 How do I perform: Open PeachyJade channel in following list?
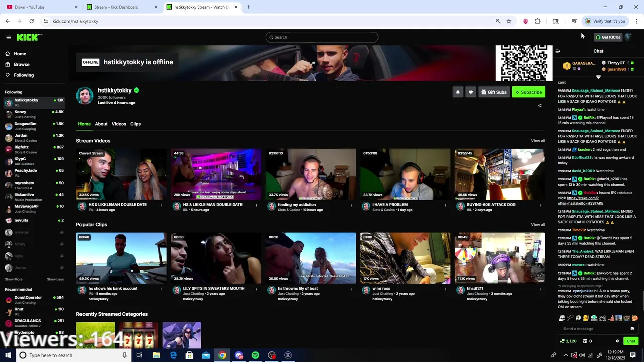(34, 173)
